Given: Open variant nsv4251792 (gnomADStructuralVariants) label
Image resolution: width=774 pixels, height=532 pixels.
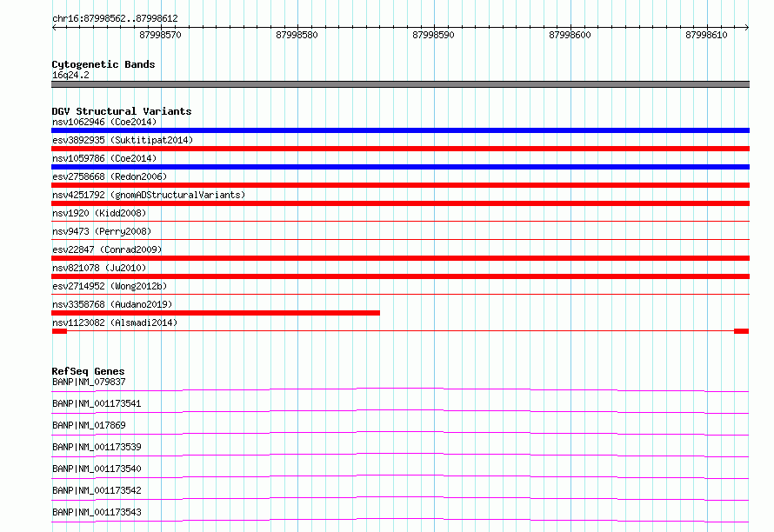Looking at the screenshot, I should pyautogui.click(x=149, y=195).
